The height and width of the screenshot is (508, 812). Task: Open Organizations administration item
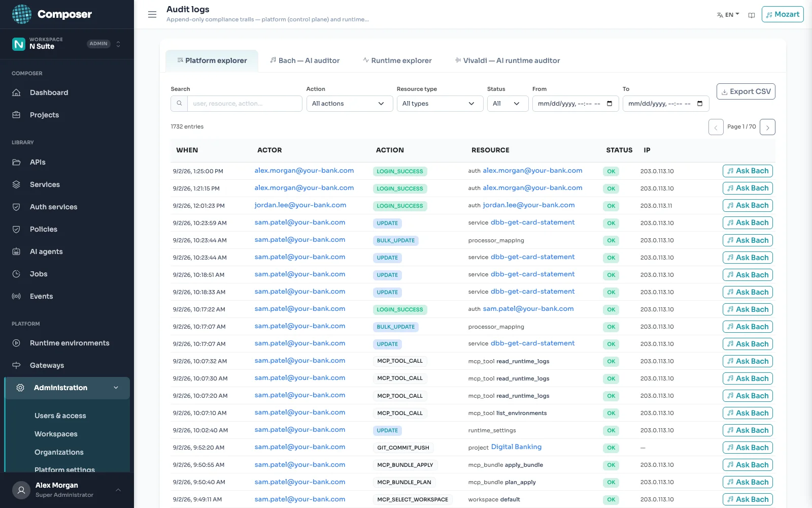(59, 452)
